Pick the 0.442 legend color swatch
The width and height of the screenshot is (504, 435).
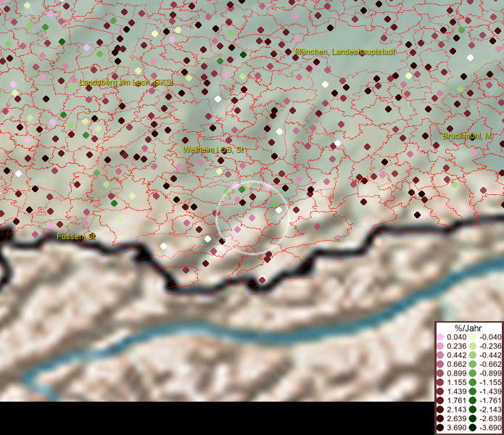pos(440,355)
